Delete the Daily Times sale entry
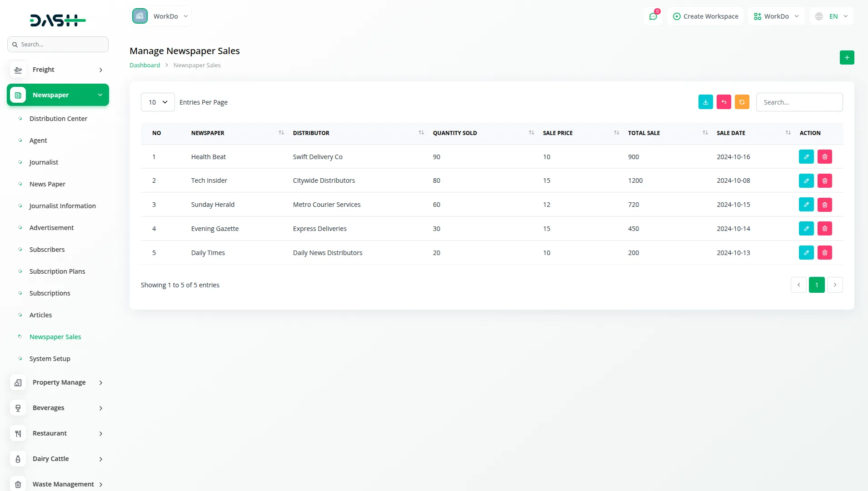Image resolution: width=868 pixels, height=491 pixels. click(x=824, y=253)
